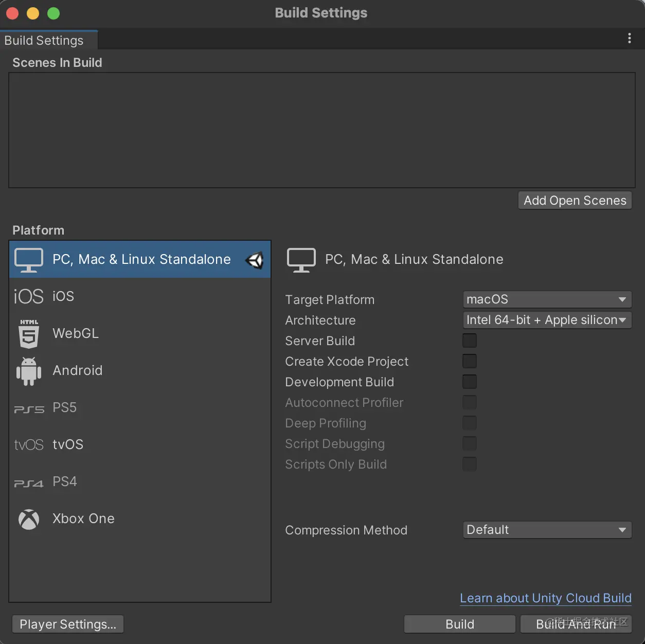Click the Development Build label
Viewport: 645px width, 644px height.
click(x=339, y=382)
